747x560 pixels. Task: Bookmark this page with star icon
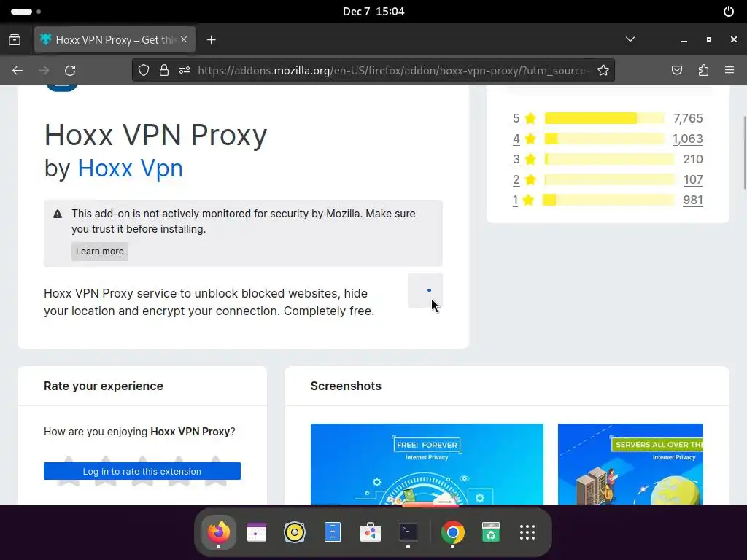[x=603, y=71]
